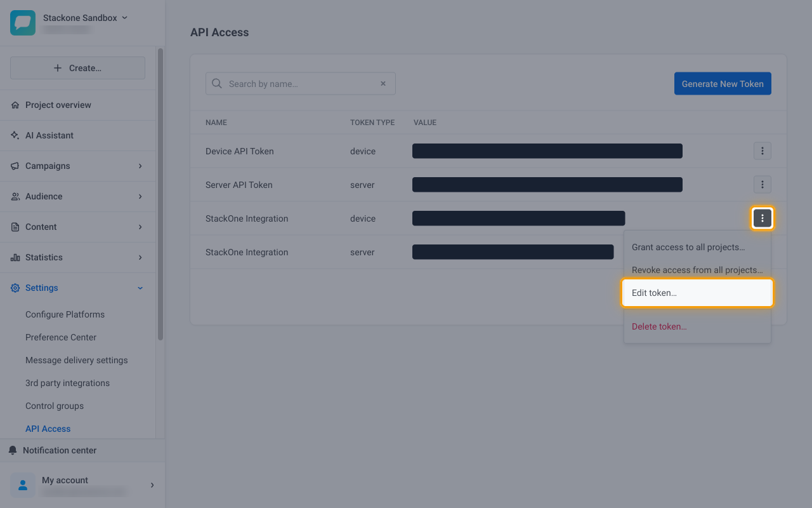Select Edit token… menu item
This screenshot has height=508, width=812.
pos(697,293)
